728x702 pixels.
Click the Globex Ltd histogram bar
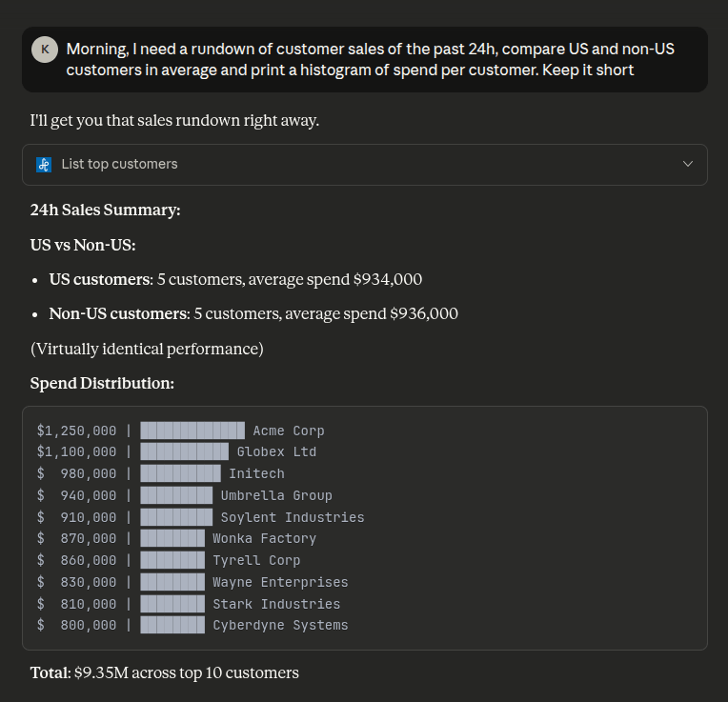pyautogui.click(x=184, y=452)
